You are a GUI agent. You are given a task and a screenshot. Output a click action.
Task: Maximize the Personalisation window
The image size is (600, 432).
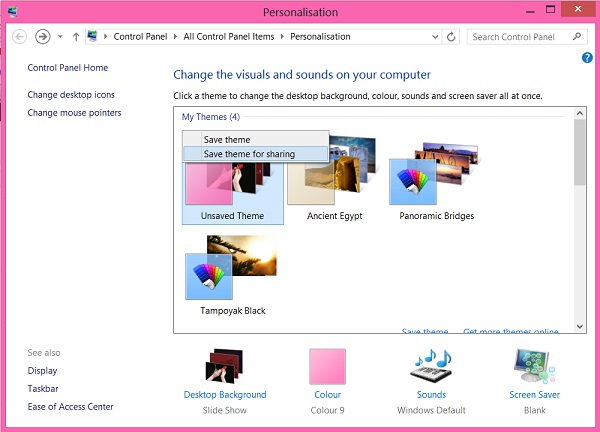pos(550,10)
